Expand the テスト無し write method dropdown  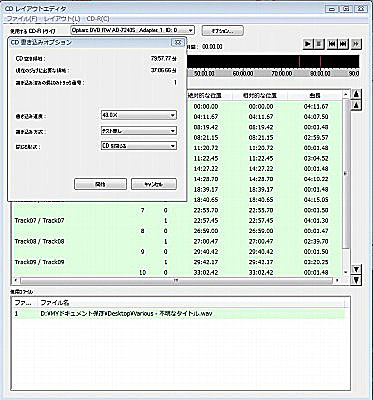pos(139,131)
